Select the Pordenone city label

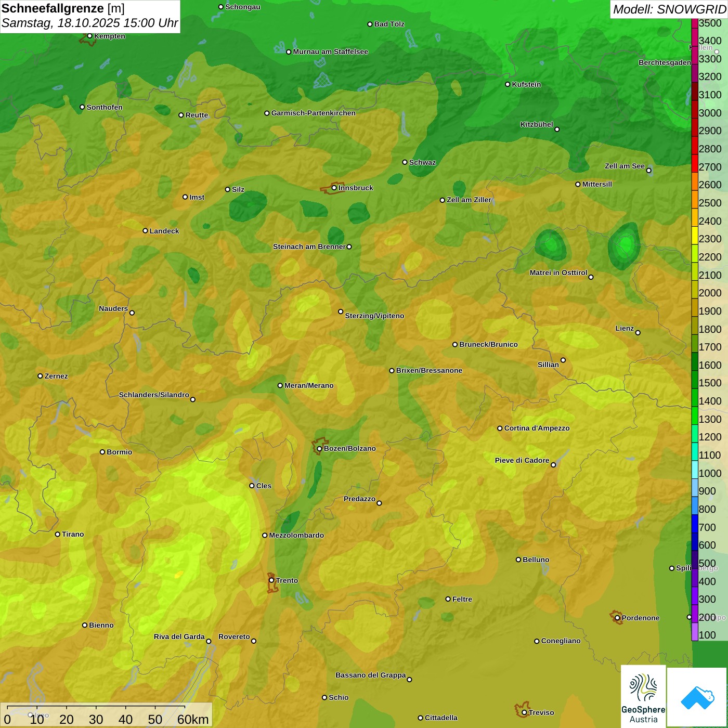(641, 618)
